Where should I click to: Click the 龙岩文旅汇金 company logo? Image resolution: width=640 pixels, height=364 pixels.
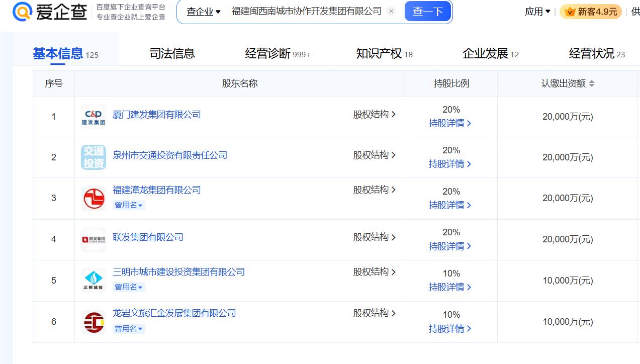click(94, 322)
